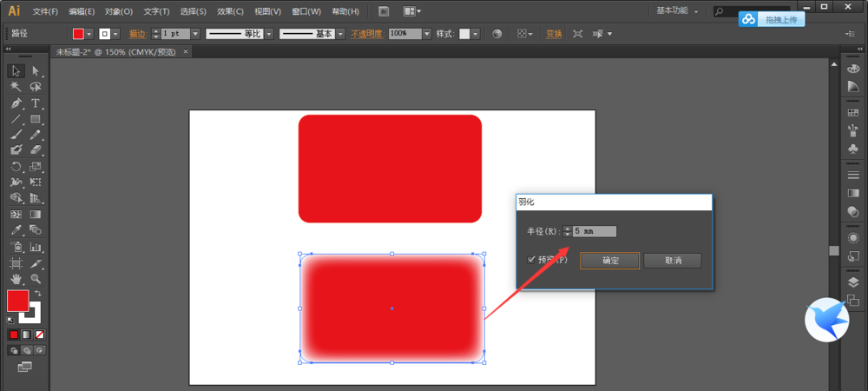Open the 文件(F) menu

coord(45,11)
